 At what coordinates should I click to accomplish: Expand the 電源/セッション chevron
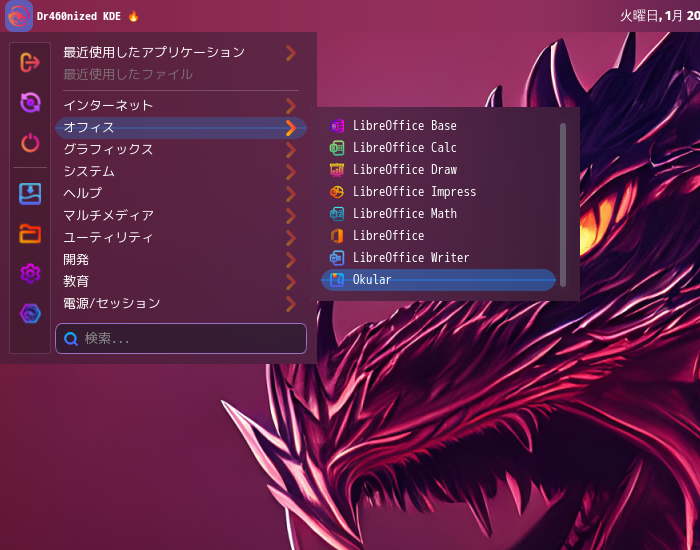pos(291,304)
